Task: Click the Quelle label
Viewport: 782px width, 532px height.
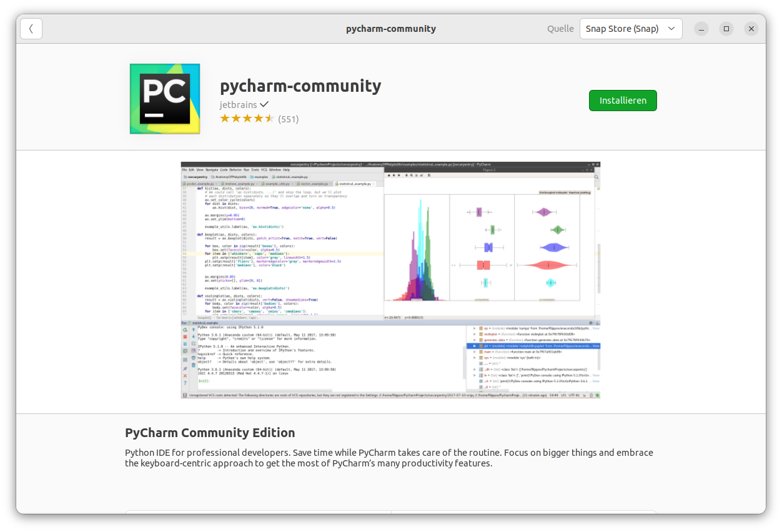Action: (560, 29)
